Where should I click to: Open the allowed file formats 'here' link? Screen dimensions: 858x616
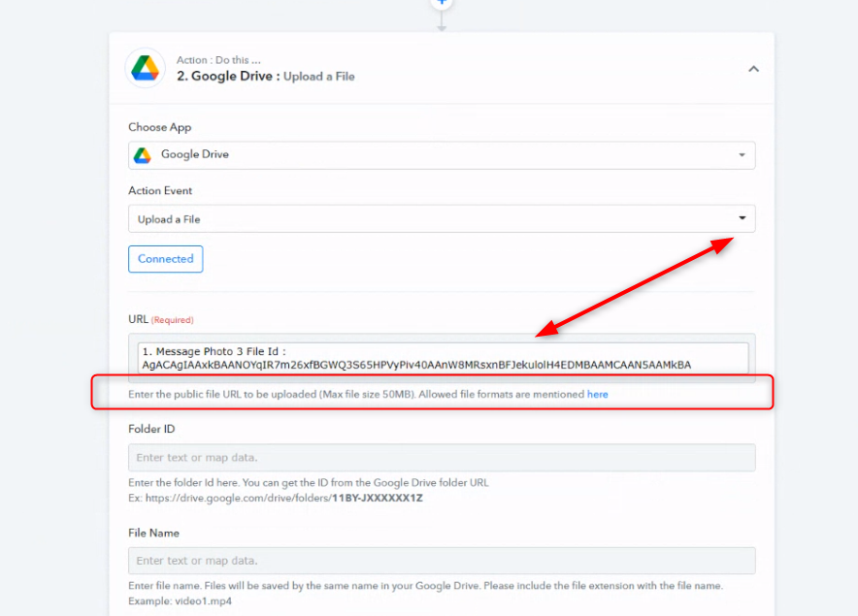(x=598, y=395)
